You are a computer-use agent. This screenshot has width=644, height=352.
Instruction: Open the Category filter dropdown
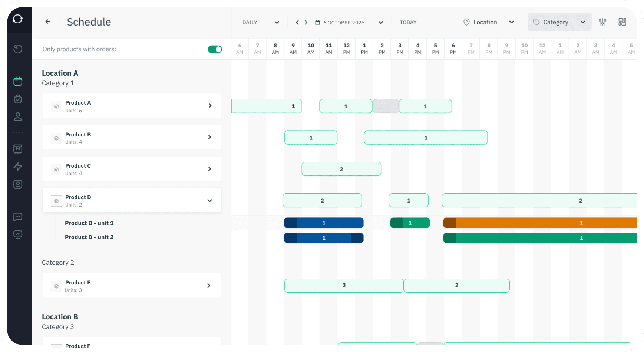(x=559, y=22)
